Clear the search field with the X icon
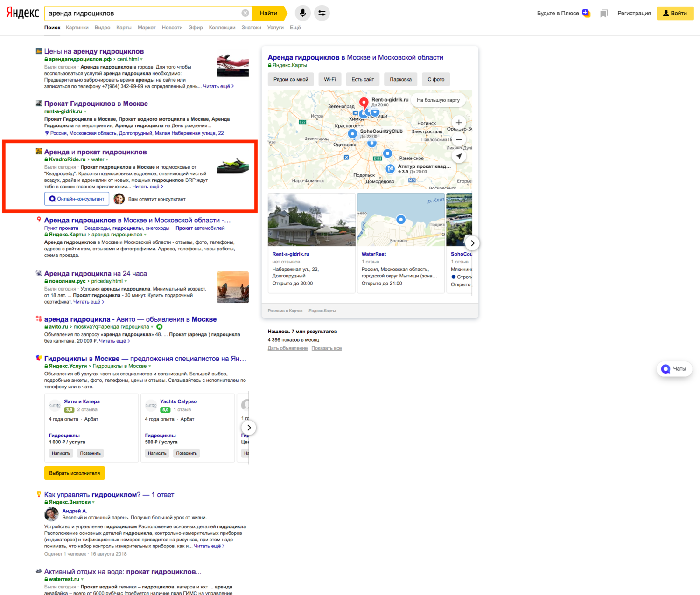Image resolution: width=700 pixels, height=595 pixels. click(245, 13)
